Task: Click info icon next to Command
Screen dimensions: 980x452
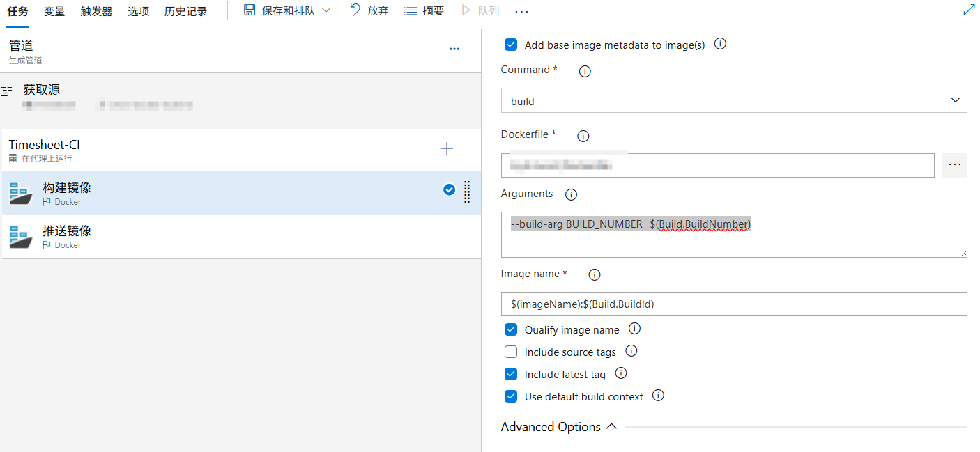Action: 585,71
